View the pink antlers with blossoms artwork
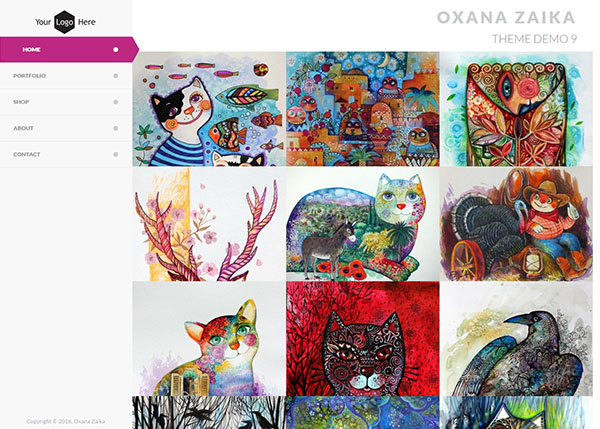The height and width of the screenshot is (429, 600). pos(209,224)
